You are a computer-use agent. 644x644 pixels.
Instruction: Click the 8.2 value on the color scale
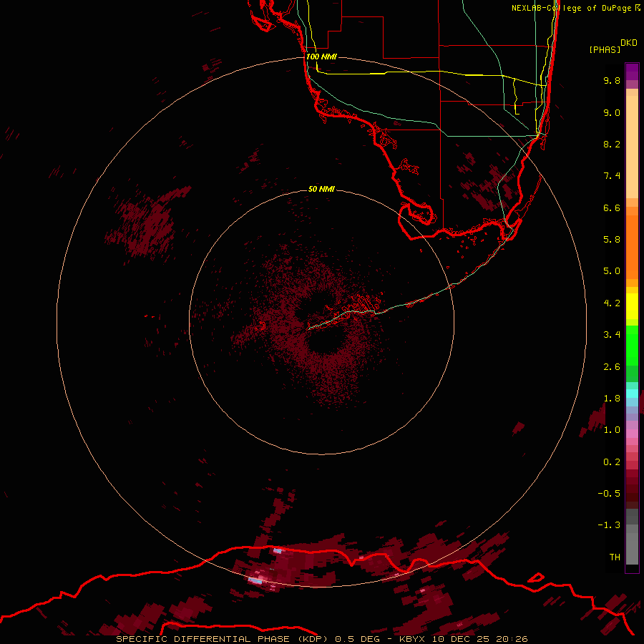point(612,144)
